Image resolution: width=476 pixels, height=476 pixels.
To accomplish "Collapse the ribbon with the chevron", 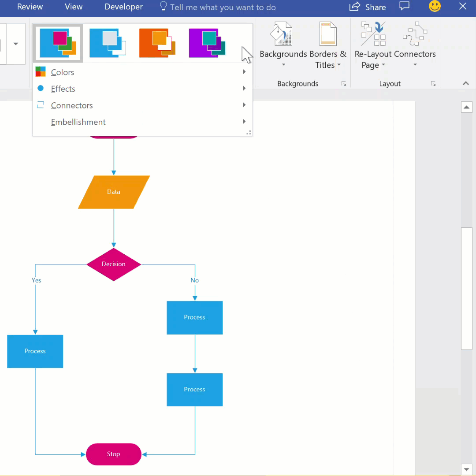I will [x=465, y=83].
